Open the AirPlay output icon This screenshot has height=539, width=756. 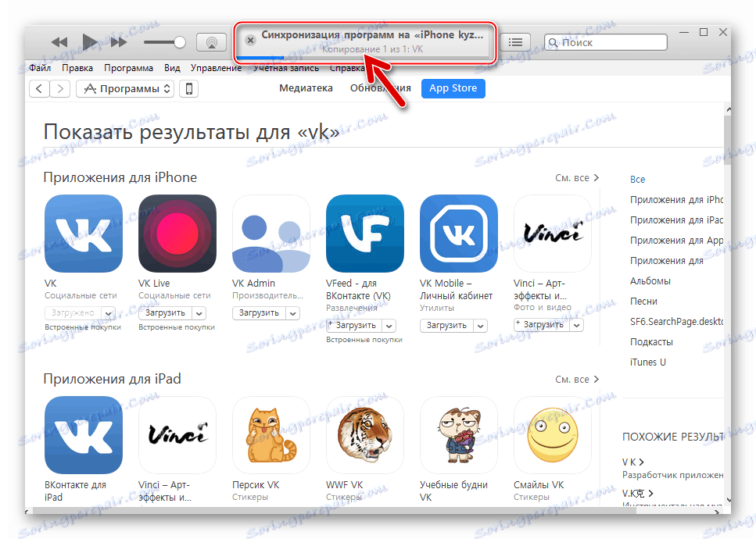click(211, 42)
